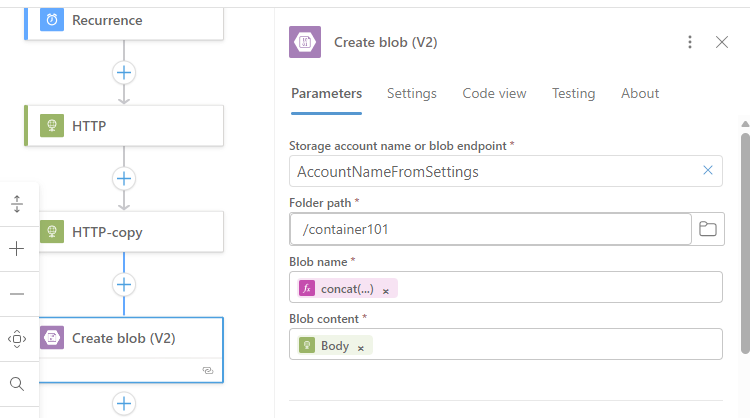The image size is (750, 418).
Task: Click the Folder path input field
Action: pos(490,229)
